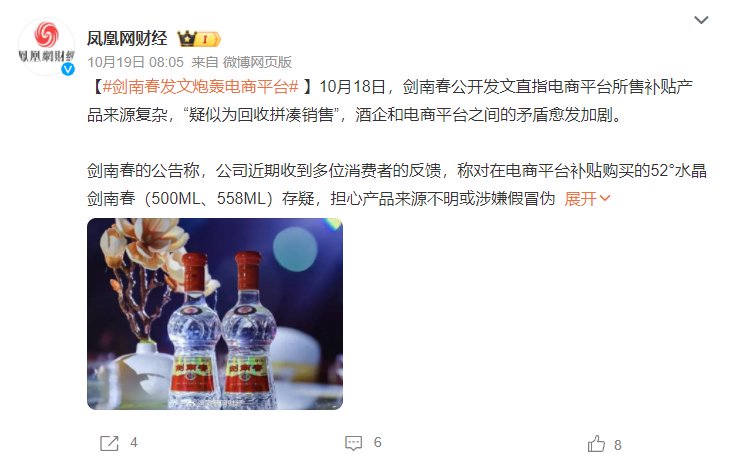
Task: Click the level I badge next to crown
Action: 208,40
